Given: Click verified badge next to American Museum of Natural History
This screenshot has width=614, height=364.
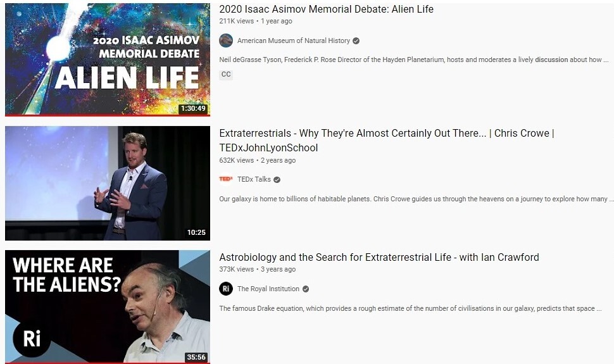Looking at the screenshot, I should click(x=356, y=41).
